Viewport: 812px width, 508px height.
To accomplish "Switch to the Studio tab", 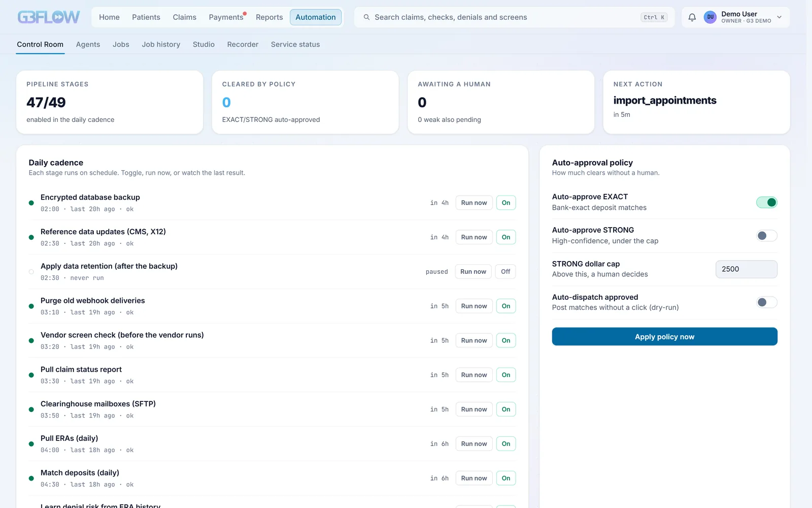I will click(x=204, y=45).
